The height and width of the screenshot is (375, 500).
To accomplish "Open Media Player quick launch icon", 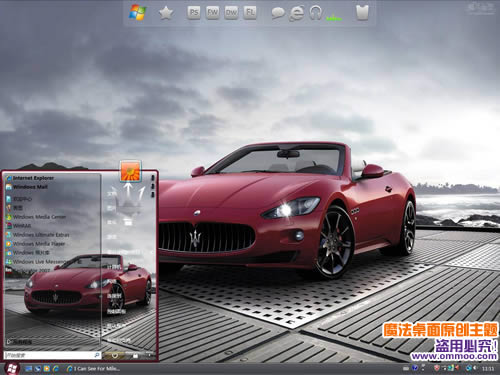I will [47, 369].
